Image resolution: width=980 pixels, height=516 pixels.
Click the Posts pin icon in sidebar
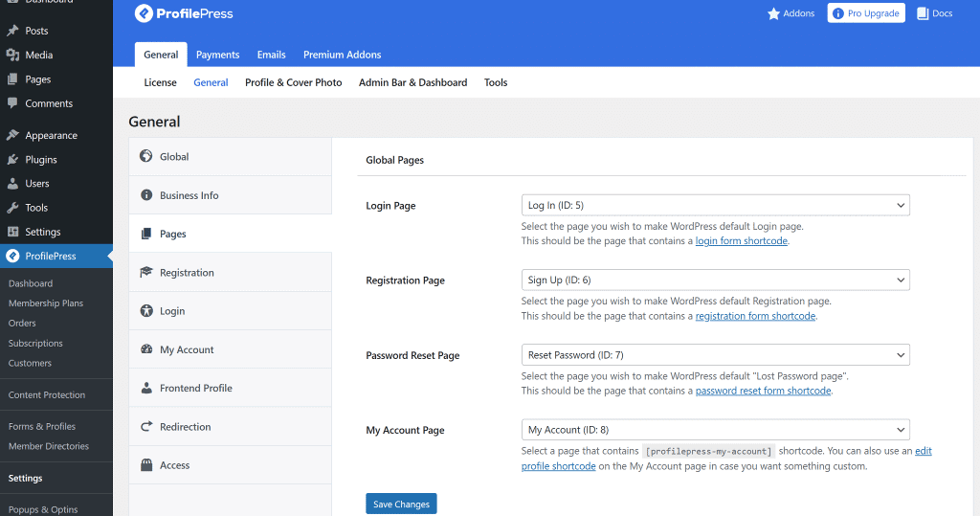point(12,31)
